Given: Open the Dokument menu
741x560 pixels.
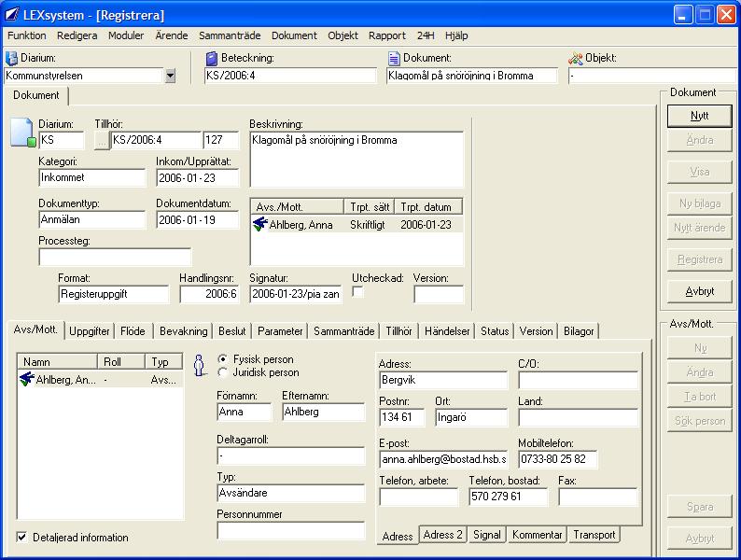Looking at the screenshot, I should [x=294, y=35].
